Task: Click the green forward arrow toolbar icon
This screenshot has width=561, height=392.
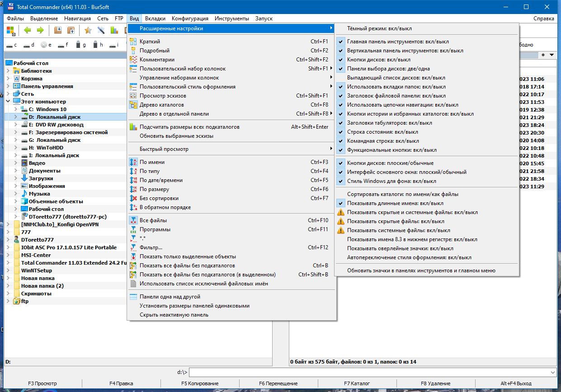Action: click(40, 30)
